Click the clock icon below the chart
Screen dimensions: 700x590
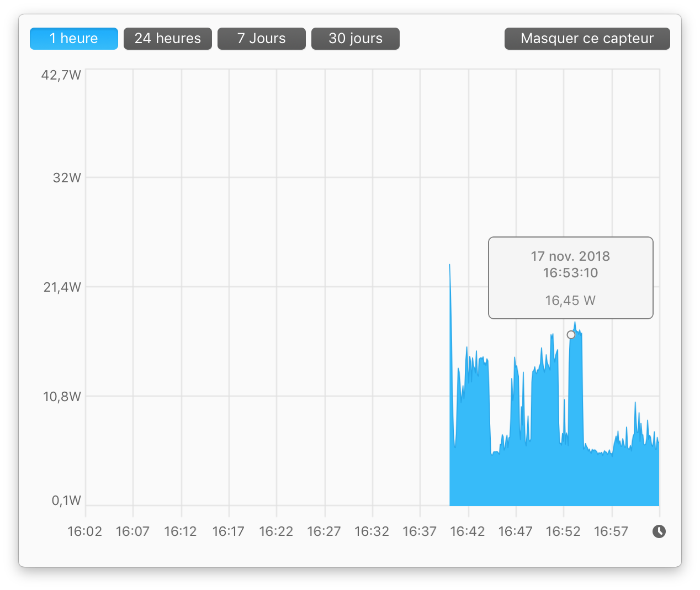pos(660,531)
